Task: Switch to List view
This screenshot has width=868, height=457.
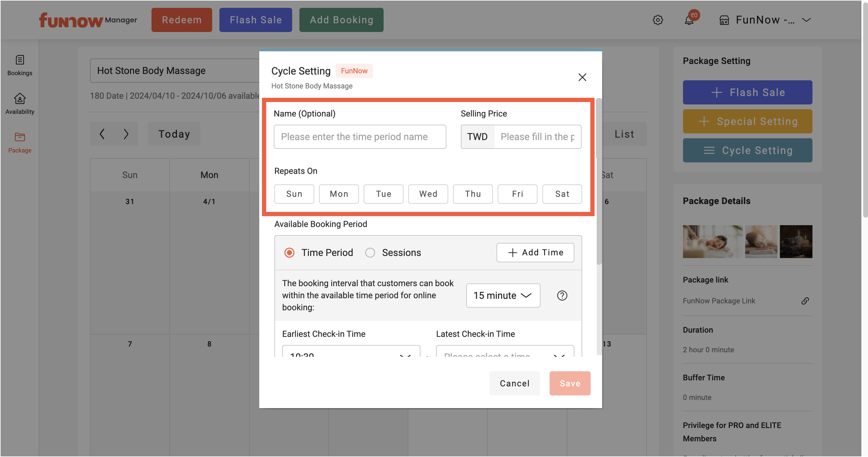Action: 624,134
